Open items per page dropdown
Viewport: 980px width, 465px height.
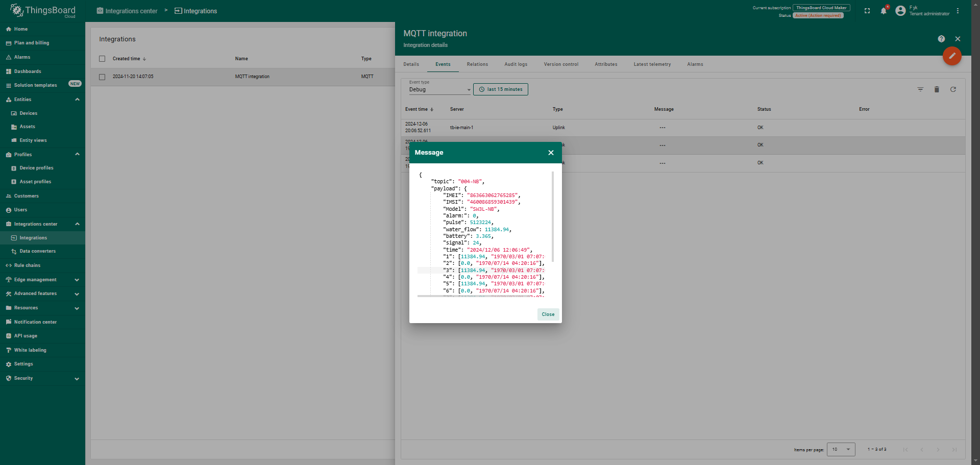[x=841, y=449]
